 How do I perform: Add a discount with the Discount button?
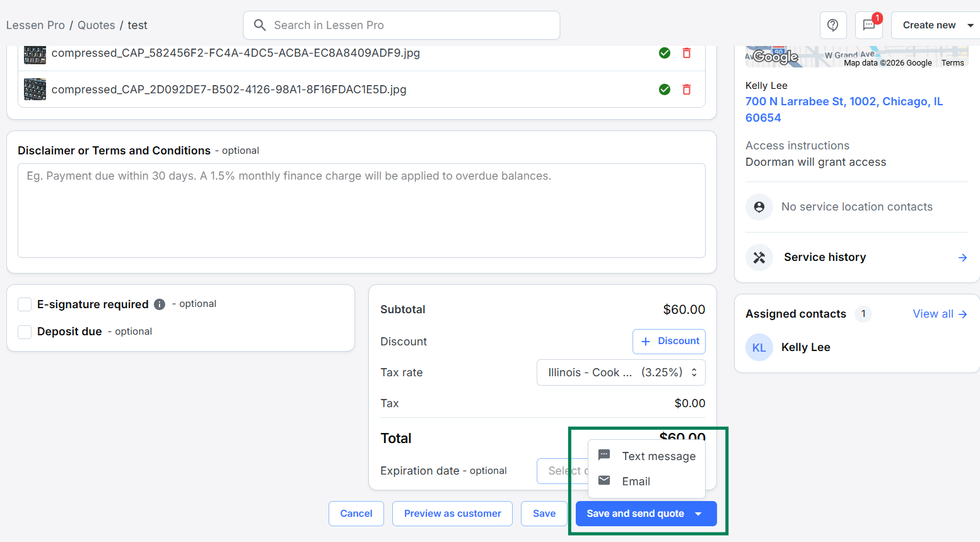(x=669, y=341)
